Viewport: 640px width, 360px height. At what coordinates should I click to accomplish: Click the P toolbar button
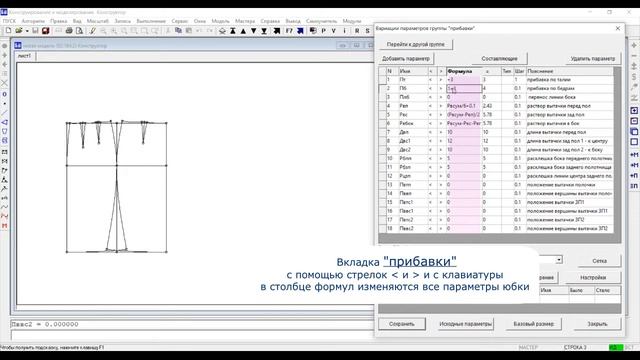[324, 31]
